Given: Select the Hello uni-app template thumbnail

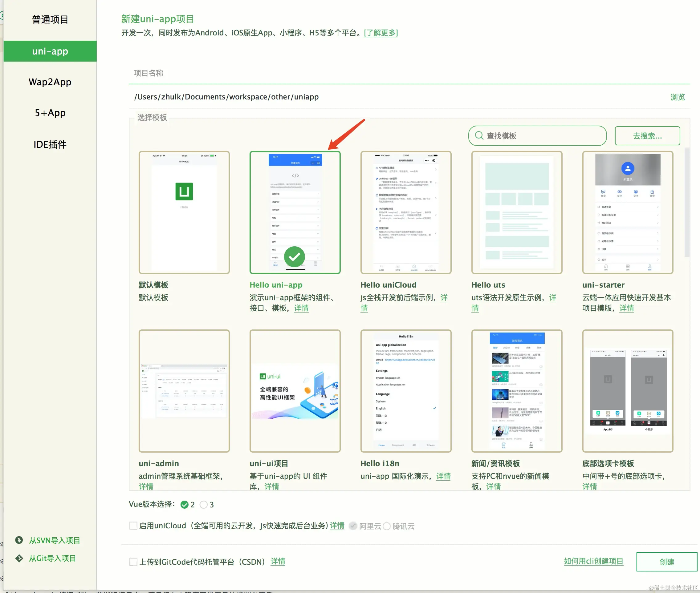Looking at the screenshot, I should click(x=295, y=212).
